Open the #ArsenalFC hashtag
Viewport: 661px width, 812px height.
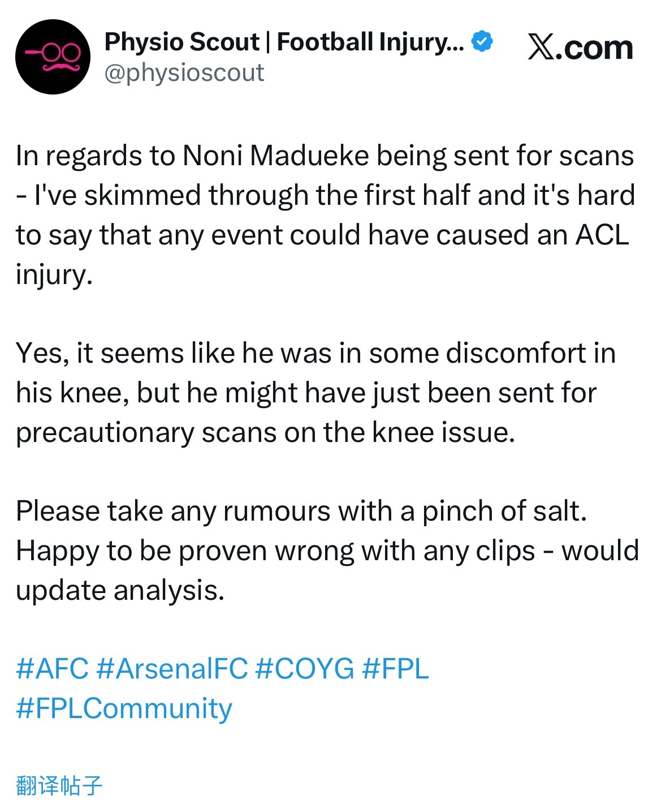click(172, 668)
